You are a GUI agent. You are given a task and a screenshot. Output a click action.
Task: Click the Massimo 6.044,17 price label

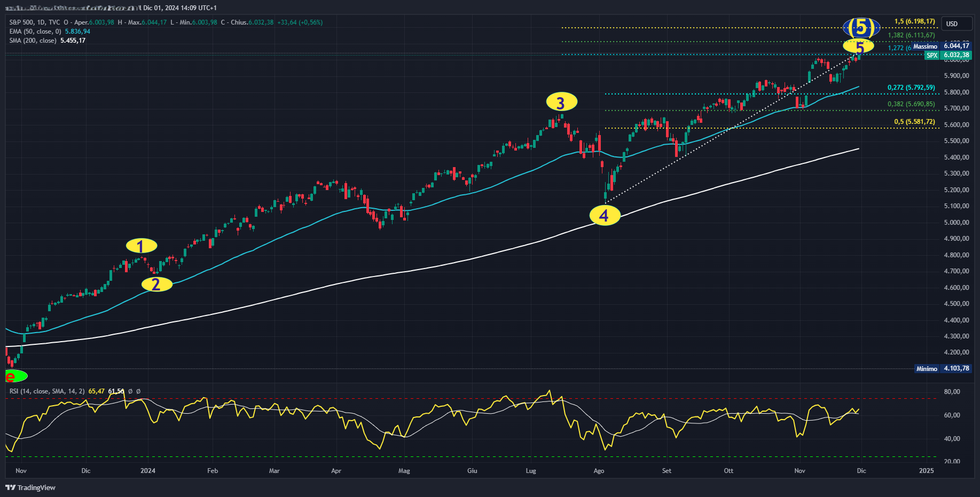pyautogui.click(x=941, y=46)
